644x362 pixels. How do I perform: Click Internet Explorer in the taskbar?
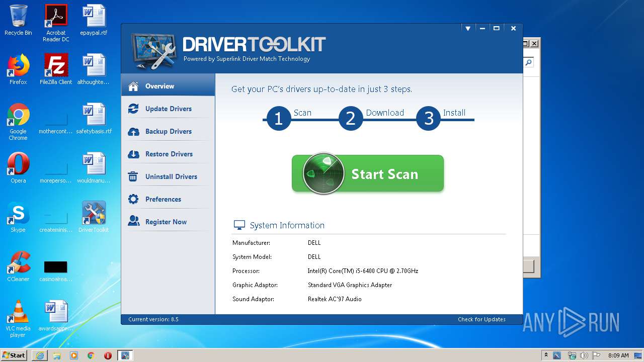[40, 355]
